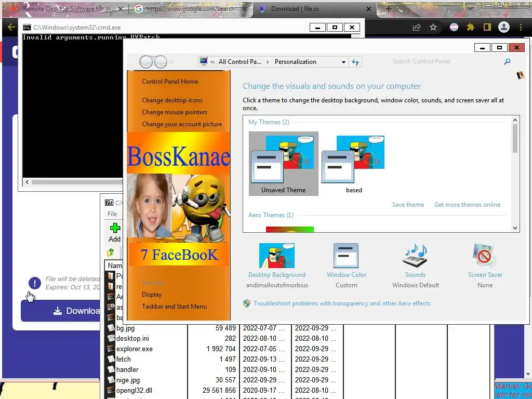Close the Remote Desktop Software tab
The height and width of the screenshot is (399, 532).
[120, 9]
